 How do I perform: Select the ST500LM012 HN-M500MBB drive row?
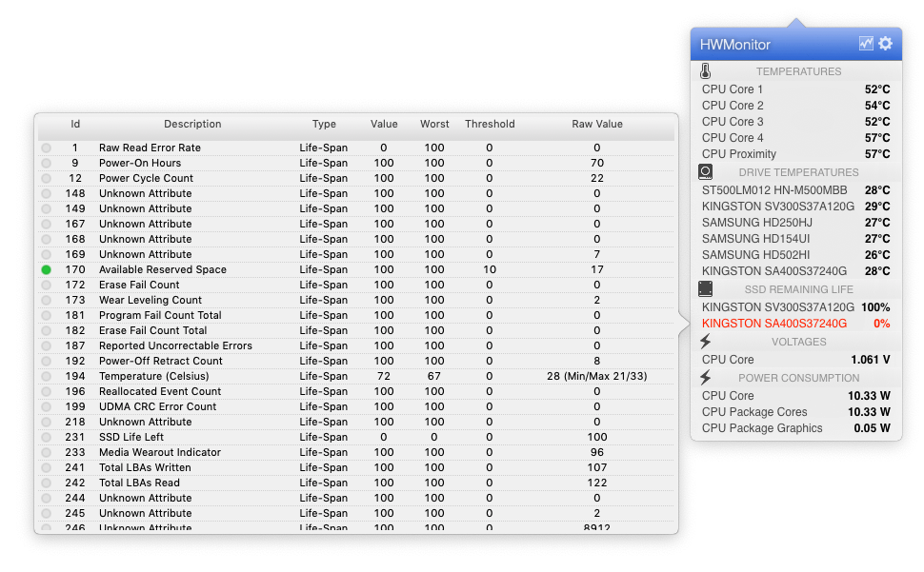[796, 190]
